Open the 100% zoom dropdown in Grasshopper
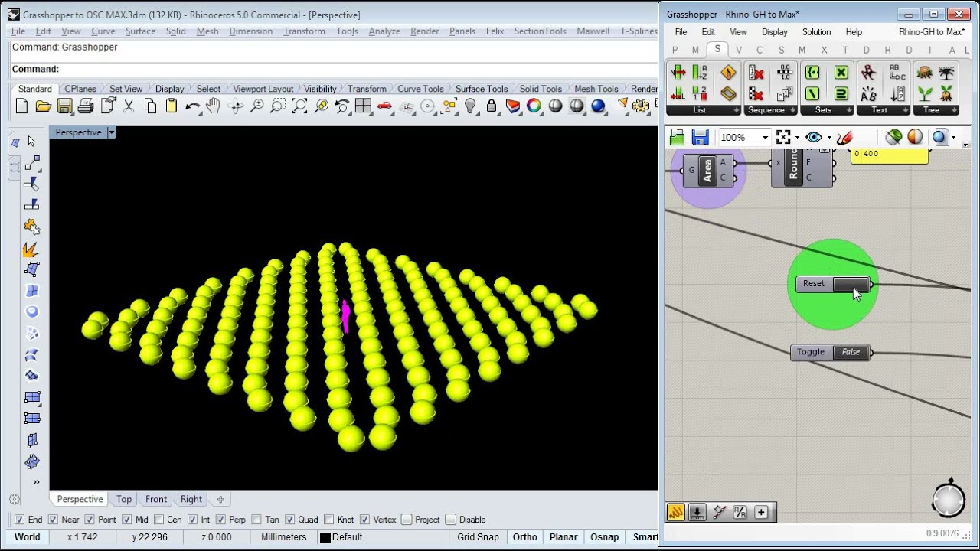 click(x=765, y=138)
